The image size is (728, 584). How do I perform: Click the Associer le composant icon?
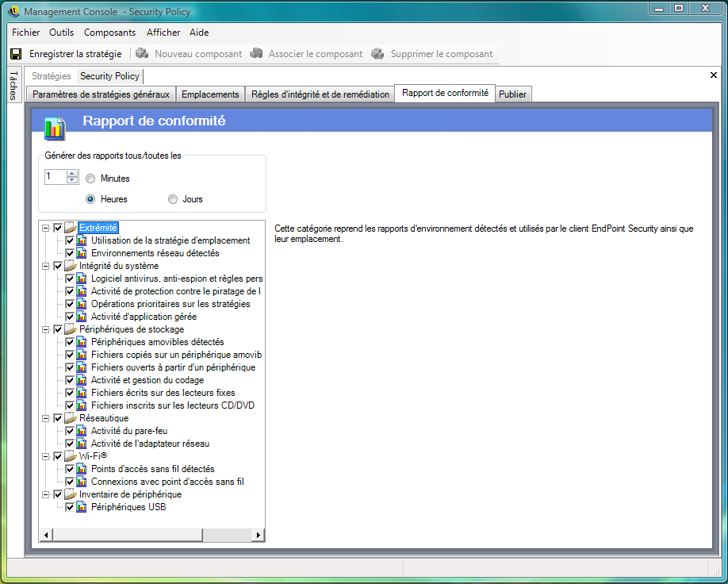click(x=256, y=54)
